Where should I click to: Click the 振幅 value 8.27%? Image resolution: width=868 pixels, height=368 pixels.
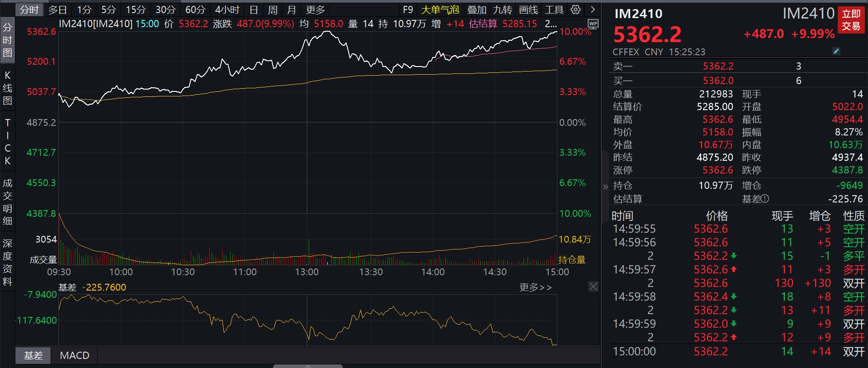[849, 132]
